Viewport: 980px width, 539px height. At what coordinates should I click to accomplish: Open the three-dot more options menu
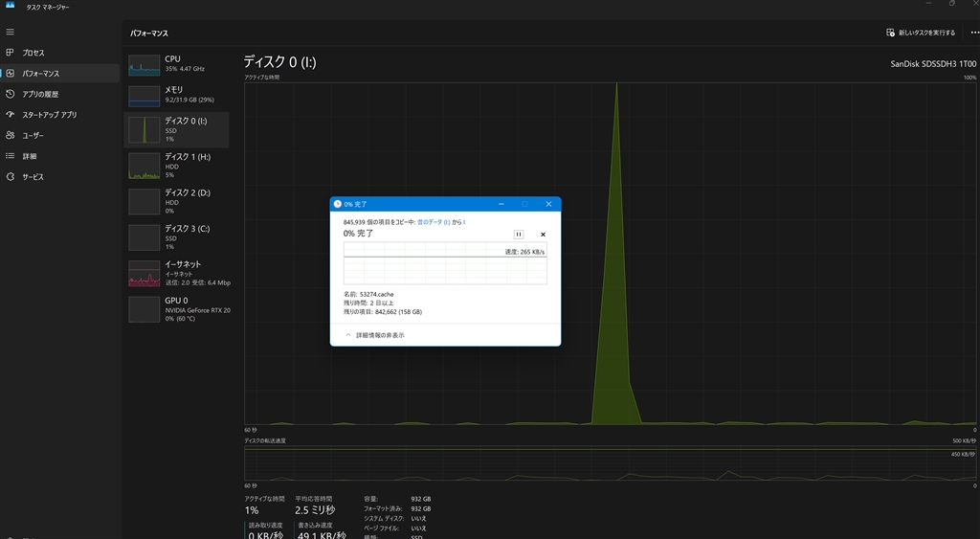click(x=974, y=33)
